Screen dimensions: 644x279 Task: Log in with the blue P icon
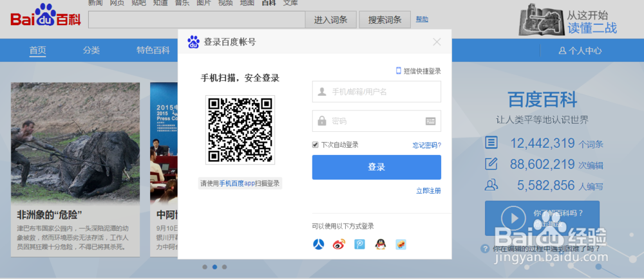360,244
